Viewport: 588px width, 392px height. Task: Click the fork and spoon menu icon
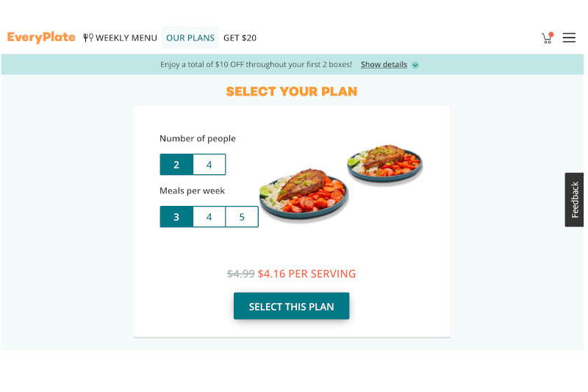(88, 38)
